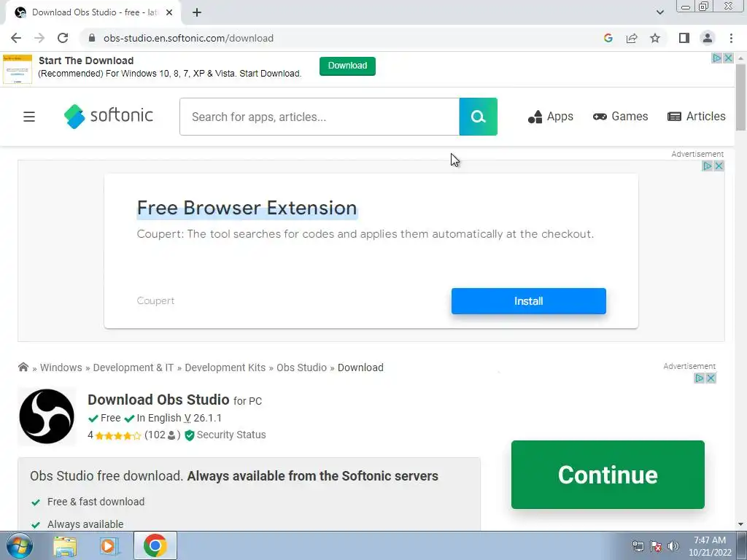Click the scrollbar down arrow
The height and width of the screenshot is (560, 747).
[x=740, y=524]
